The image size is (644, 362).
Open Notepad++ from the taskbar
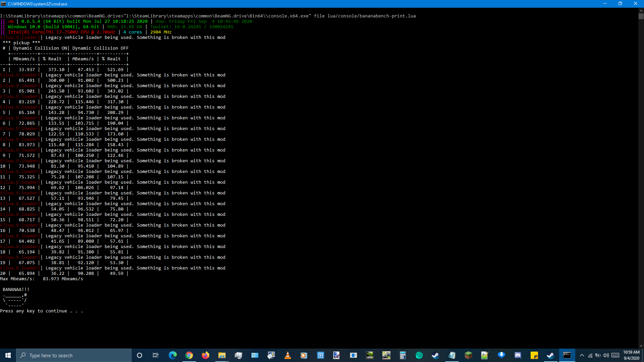pos(485,355)
